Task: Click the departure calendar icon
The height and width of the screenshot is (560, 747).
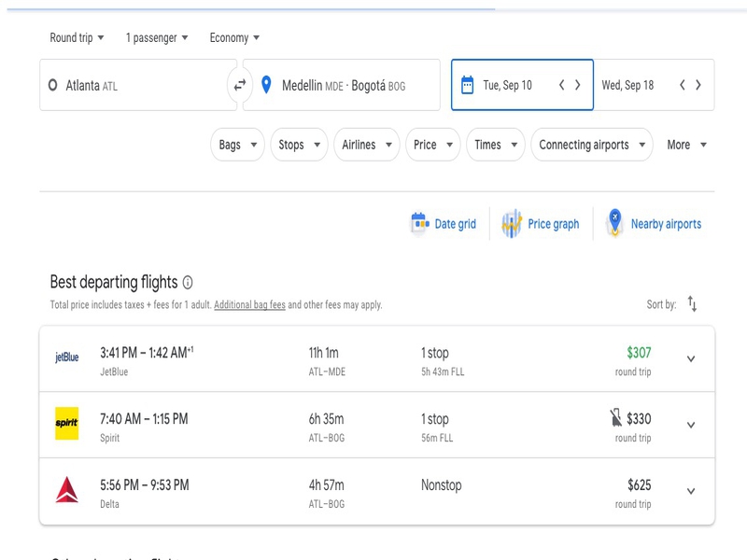Action: click(468, 85)
